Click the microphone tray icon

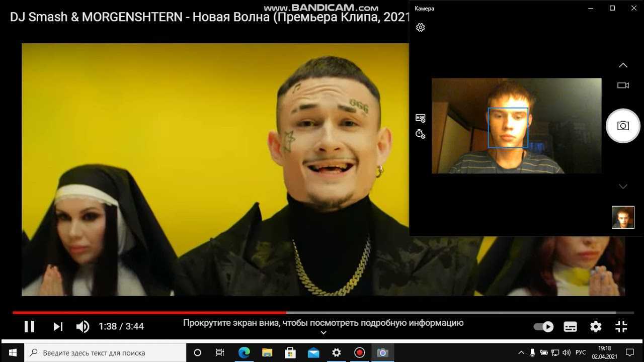coord(532,352)
